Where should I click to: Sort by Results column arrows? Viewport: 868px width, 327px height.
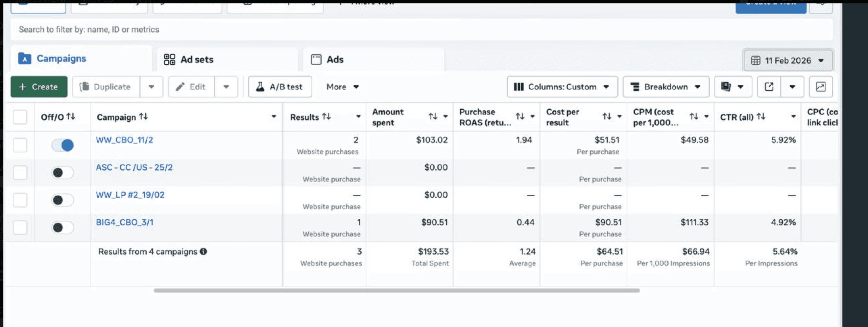pos(326,116)
